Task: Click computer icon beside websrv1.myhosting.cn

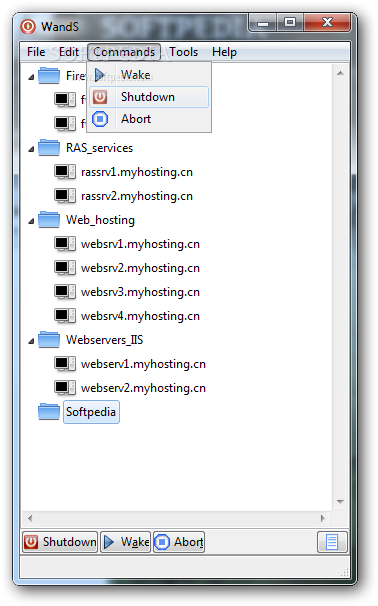Action: point(65,243)
